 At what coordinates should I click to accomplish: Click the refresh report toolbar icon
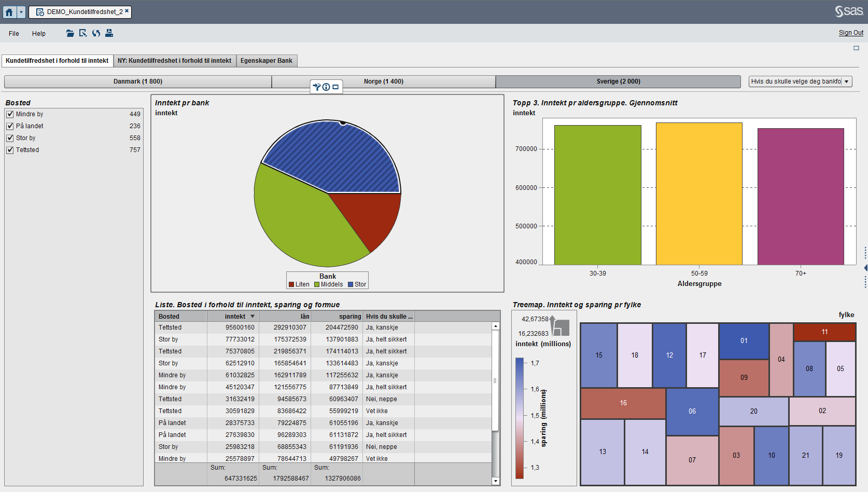tap(96, 33)
